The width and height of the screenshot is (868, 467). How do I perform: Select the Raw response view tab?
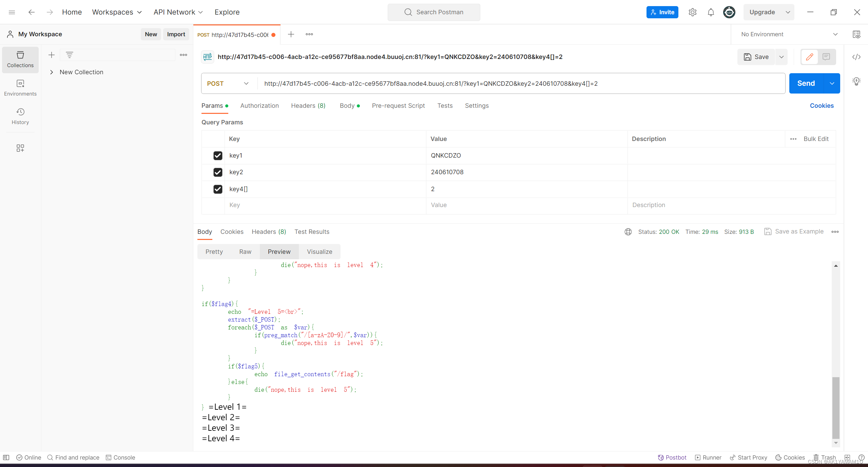245,252
